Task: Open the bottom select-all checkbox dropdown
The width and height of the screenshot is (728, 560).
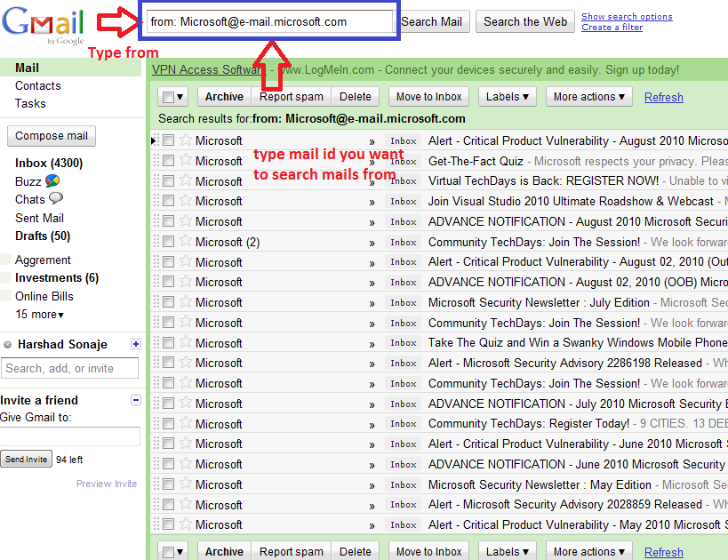Action: [x=172, y=552]
